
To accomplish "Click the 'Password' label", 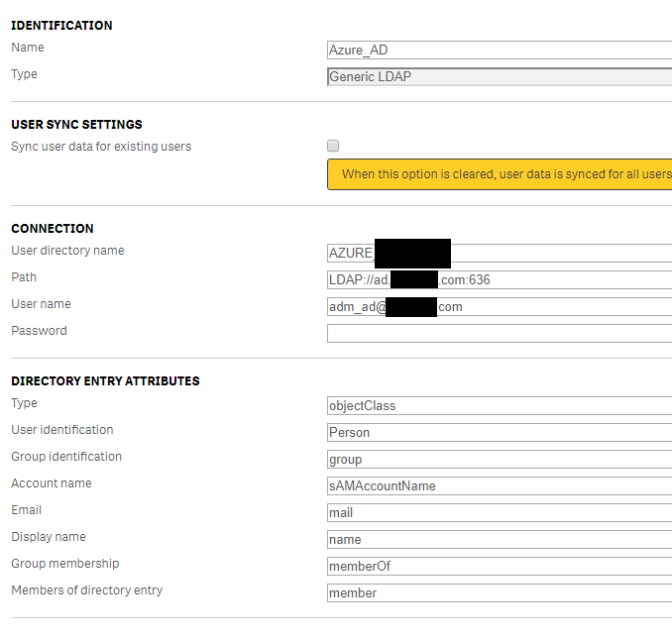I will point(39,331).
